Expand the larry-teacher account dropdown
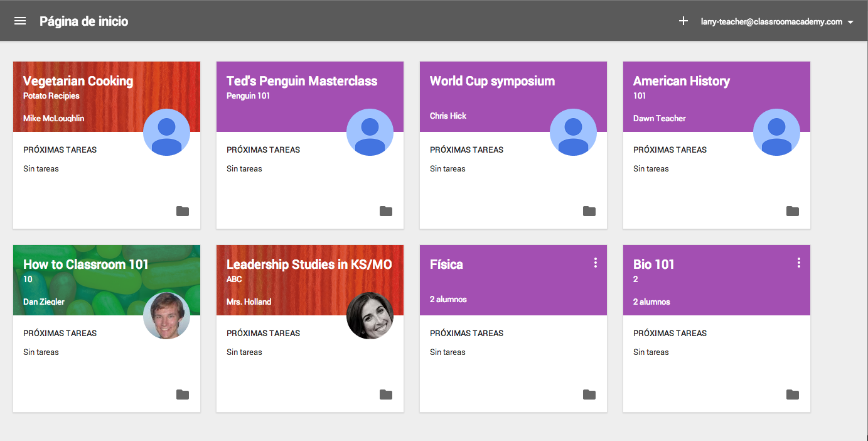The width and height of the screenshot is (868, 441). pyautogui.click(x=850, y=22)
